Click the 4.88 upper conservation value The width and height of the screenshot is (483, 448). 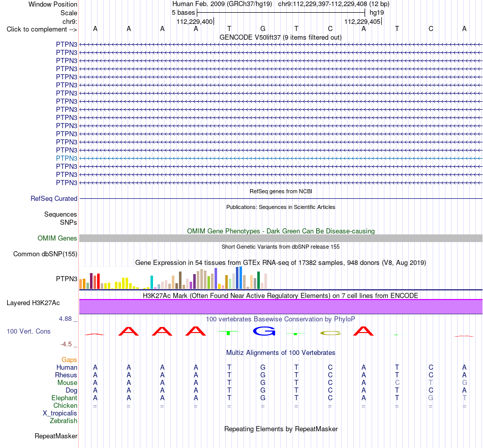pyautogui.click(x=65, y=319)
